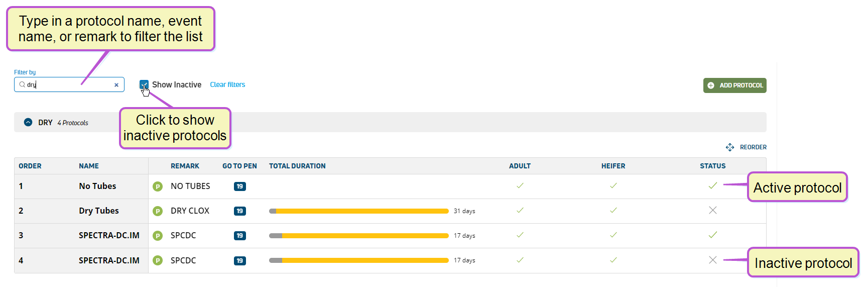Viewport: 868px width, 287px height.
Task: Click the green P icon for No Tubes
Action: click(158, 186)
